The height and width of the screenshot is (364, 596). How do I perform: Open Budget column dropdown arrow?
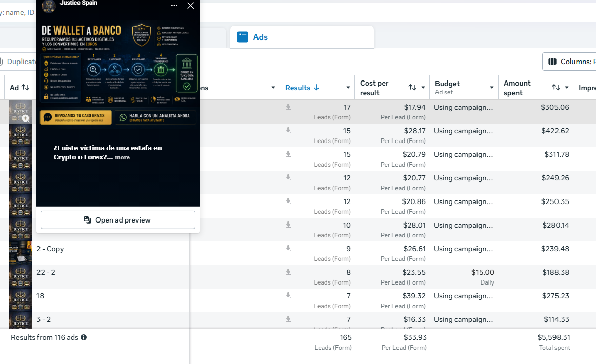pyautogui.click(x=492, y=87)
